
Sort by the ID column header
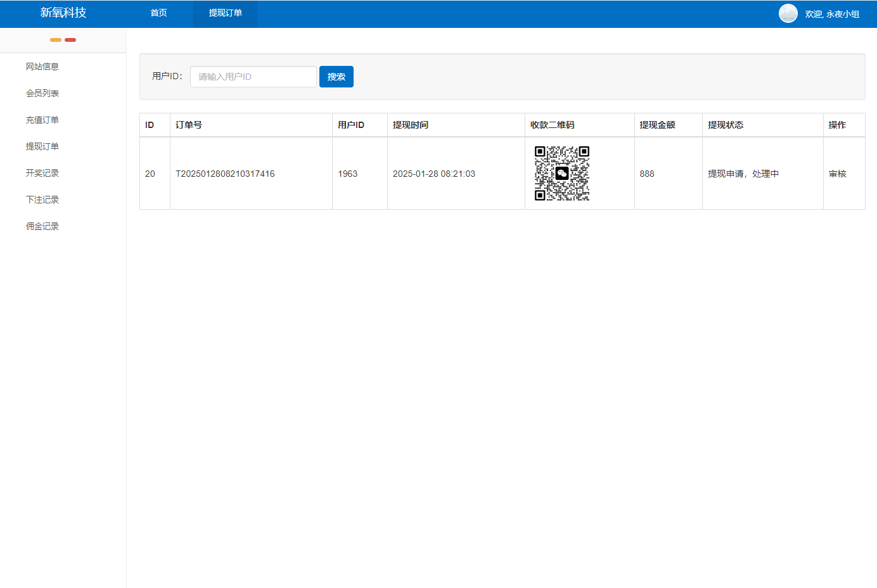point(150,125)
